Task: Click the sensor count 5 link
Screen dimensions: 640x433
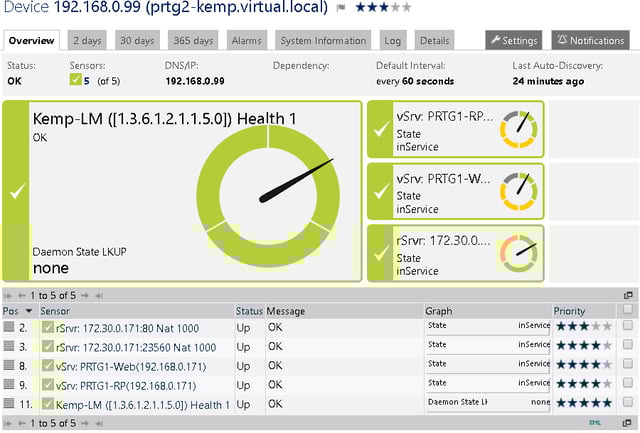Action: 87,81
